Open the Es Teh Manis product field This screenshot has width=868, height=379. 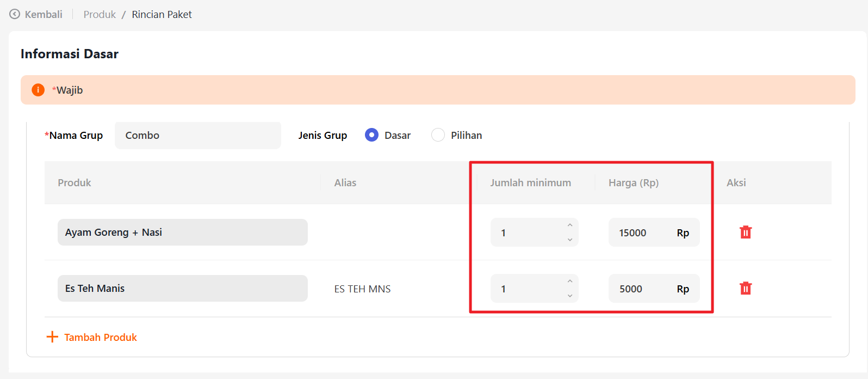[x=182, y=289]
